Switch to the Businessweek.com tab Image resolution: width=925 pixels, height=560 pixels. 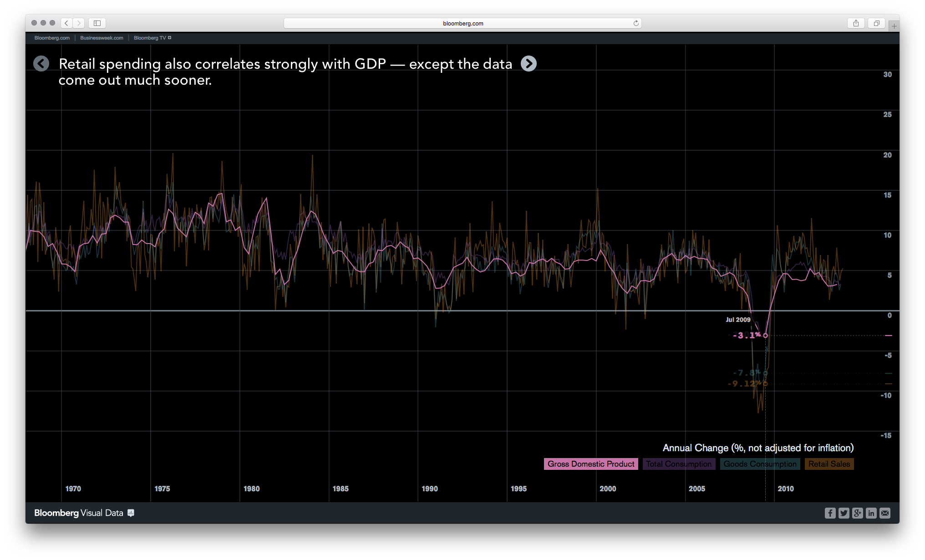[101, 38]
